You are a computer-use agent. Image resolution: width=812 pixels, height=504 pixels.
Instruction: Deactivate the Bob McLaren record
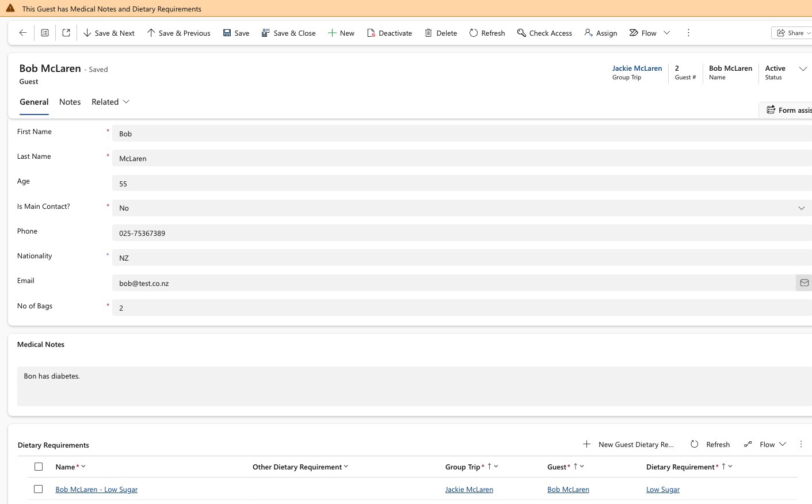[x=390, y=33]
